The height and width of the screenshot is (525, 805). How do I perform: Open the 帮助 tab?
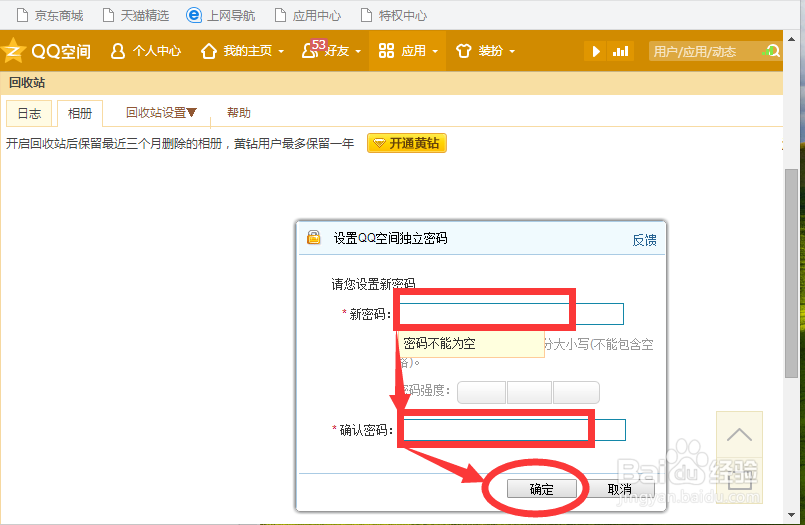[239, 112]
